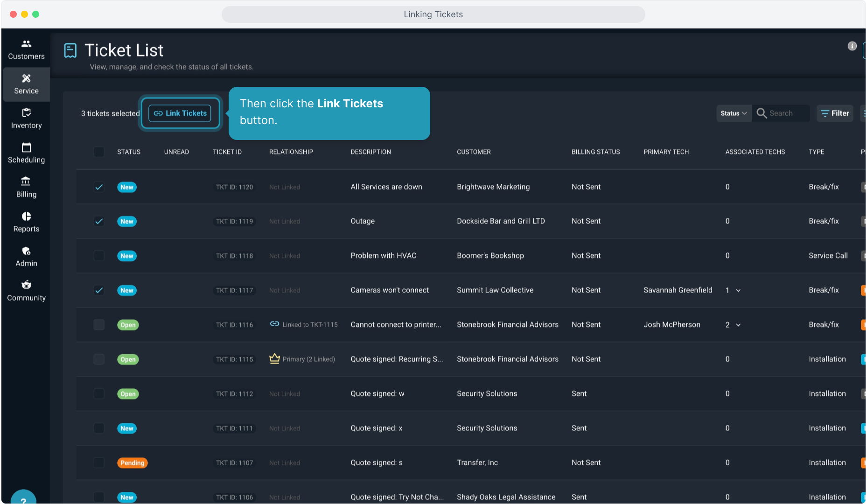Viewport: 867px width, 504px height.
Task: Expand associated techs for ticket 1117
Action: point(738,291)
